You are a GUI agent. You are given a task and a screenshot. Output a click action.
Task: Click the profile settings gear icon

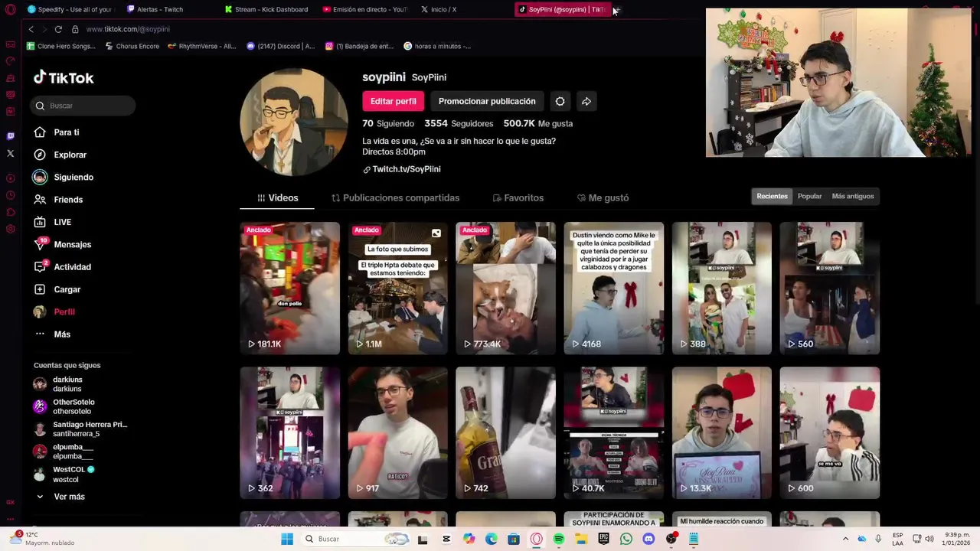pos(560,101)
